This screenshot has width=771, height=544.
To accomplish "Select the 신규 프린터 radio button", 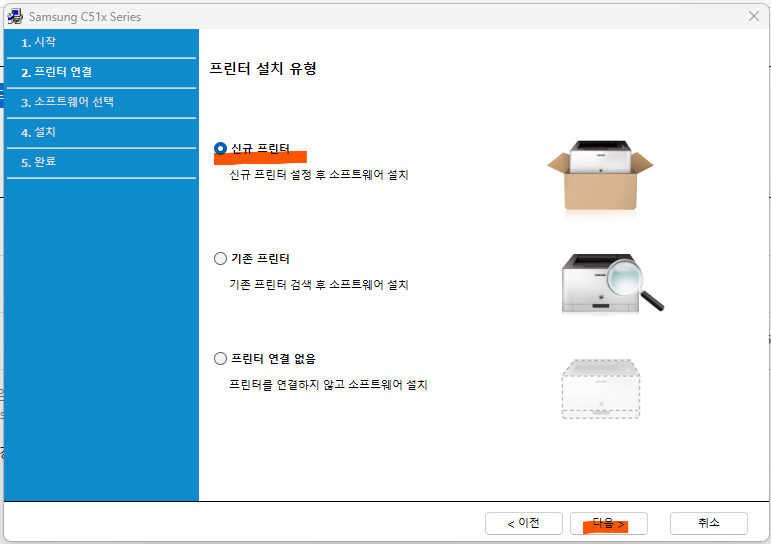I will (220, 148).
